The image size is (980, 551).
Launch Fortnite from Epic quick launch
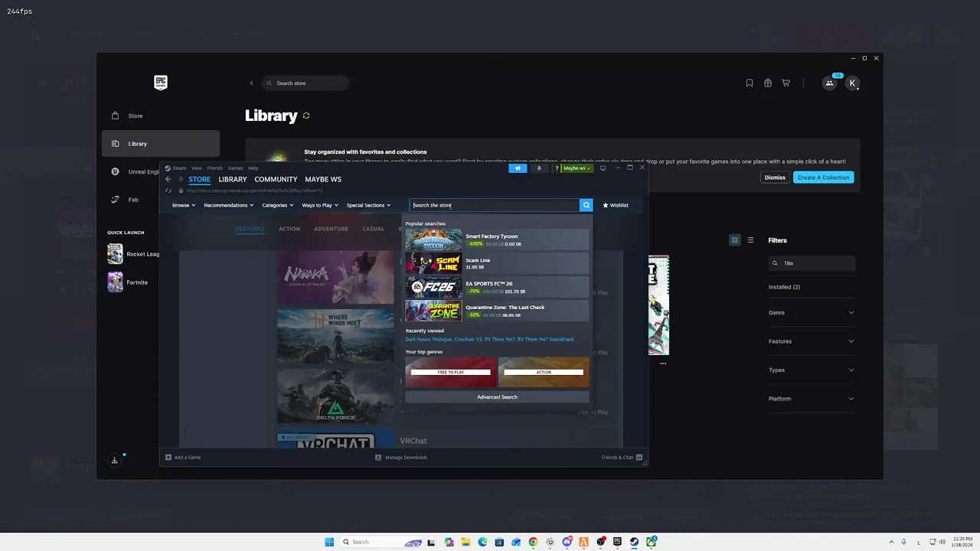click(x=128, y=282)
